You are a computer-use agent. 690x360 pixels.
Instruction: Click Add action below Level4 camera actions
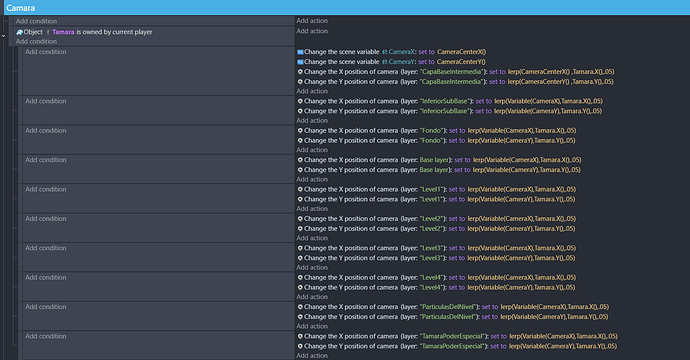tap(312, 297)
